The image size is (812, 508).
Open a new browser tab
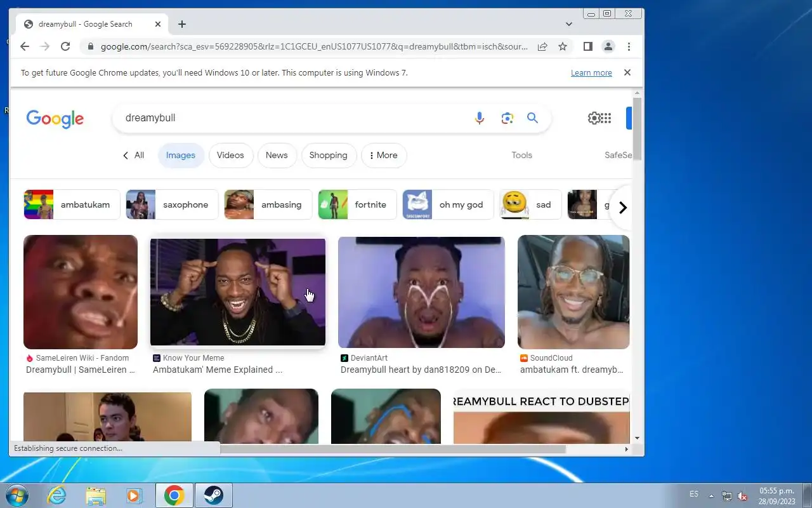point(182,24)
